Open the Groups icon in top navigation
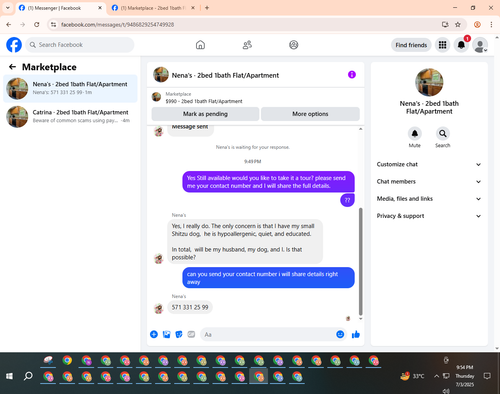This screenshot has width=500, height=394. tap(294, 45)
